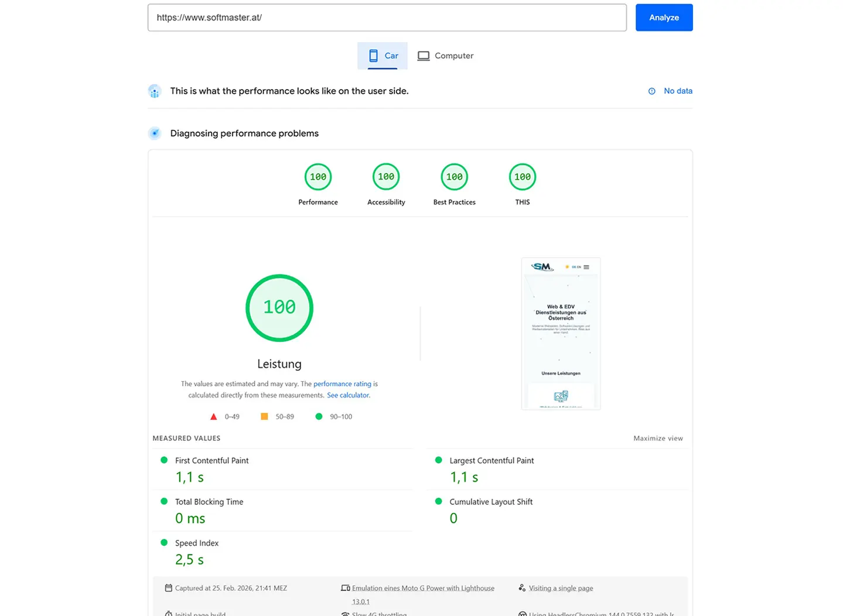Click the Visiting a single page link
The height and width of the screenshot is (616, 843).
point(561,588)
